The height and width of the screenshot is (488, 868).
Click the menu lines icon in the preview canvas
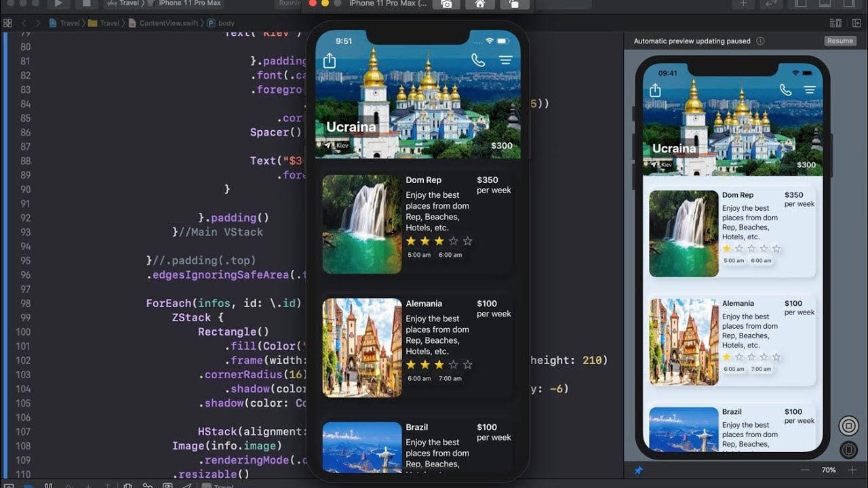coord(810,89)
